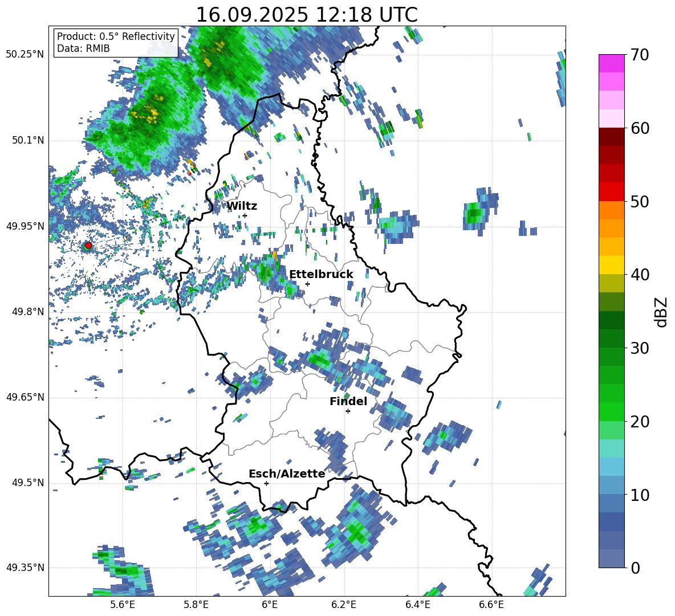
Task: Click the red radar site marker
Action: [88, 246]
